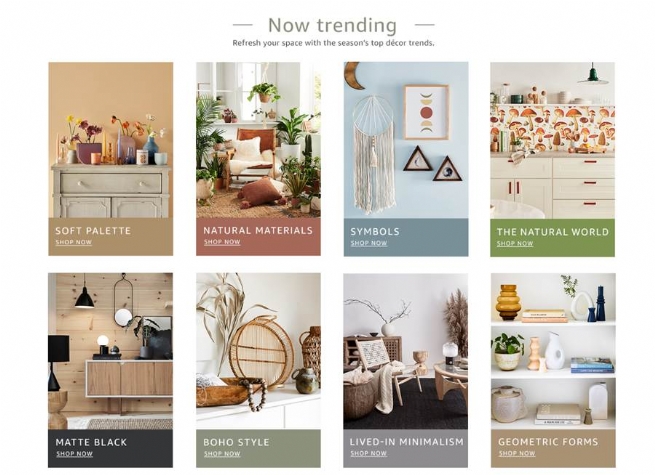The height and width of the screenshot is (475, 655).
Task: Open Shop Now under Natural Materials
Action: [222, 242]
